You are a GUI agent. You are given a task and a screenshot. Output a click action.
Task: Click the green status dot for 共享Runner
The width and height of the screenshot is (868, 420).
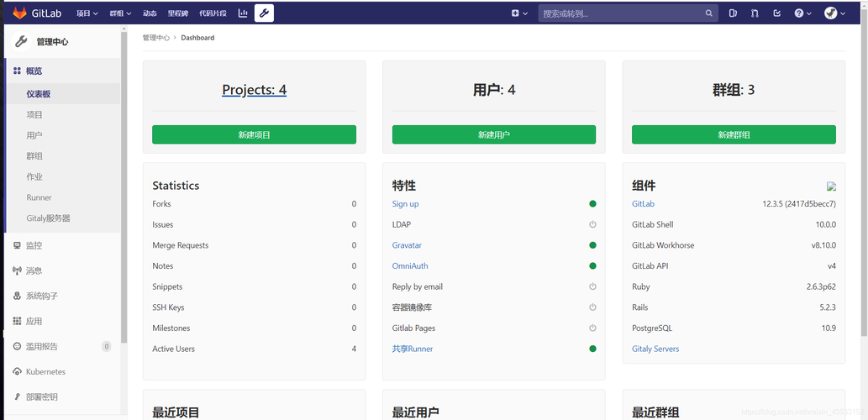pyautogui.click(x=593, y=349)
